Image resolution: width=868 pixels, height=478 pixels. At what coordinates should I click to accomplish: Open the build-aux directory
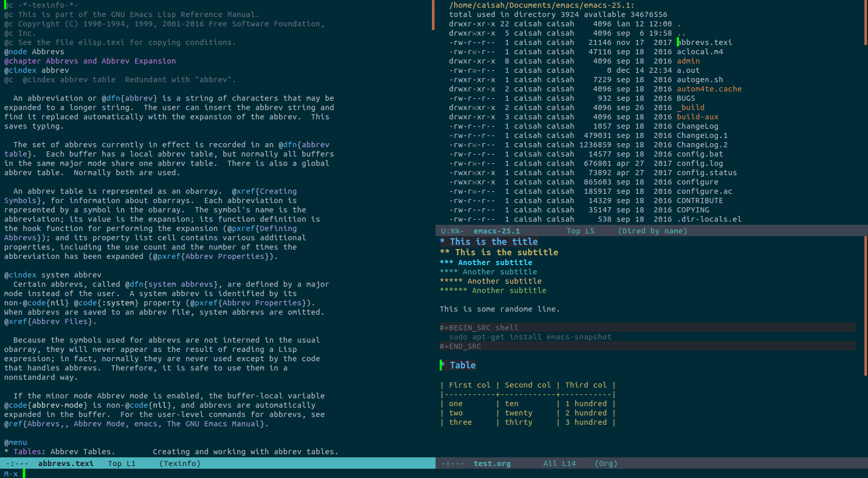[698, 117]
